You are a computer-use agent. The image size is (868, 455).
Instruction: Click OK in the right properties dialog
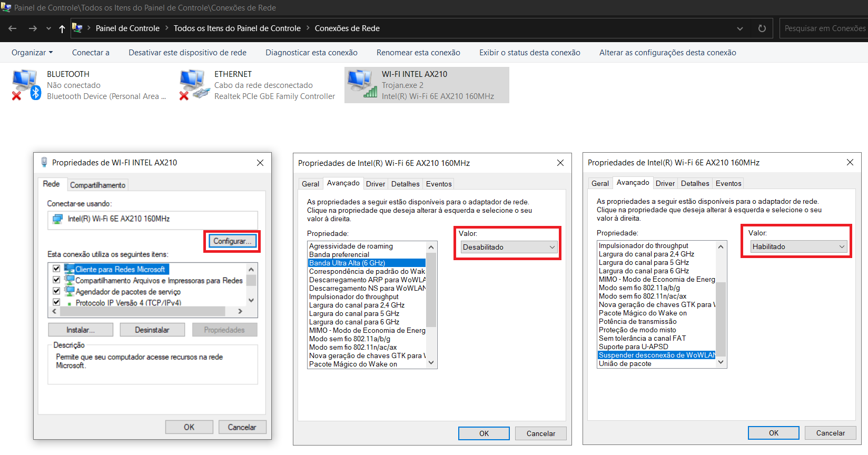pyautogui.click(x=774, y=433)
